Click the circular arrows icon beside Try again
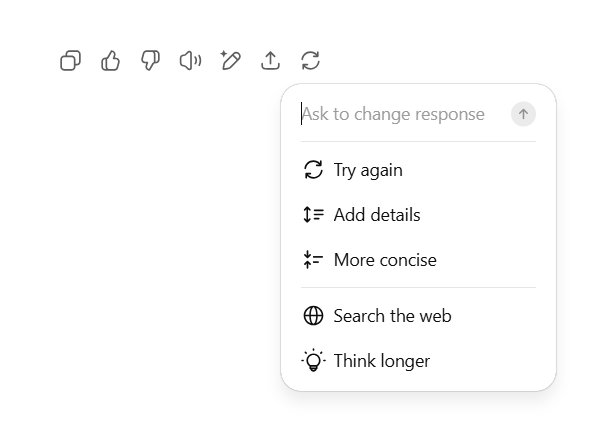Image resolution: width=600 pixels, height=448 pixels. click(x=313, y=169)
